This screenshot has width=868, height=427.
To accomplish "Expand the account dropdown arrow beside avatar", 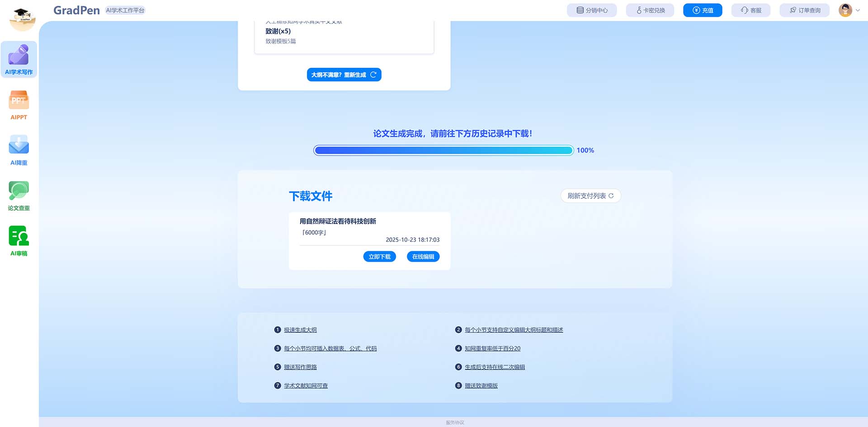I will click(858, 10).
